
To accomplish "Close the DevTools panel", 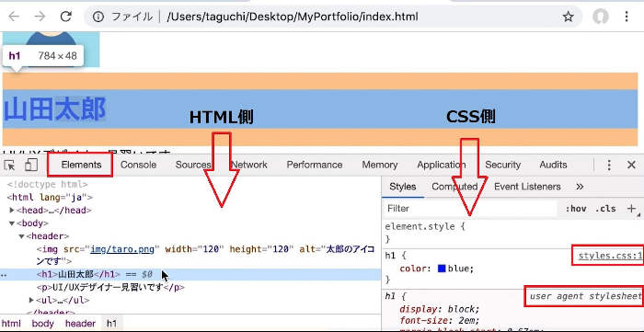I will (632, 165).
